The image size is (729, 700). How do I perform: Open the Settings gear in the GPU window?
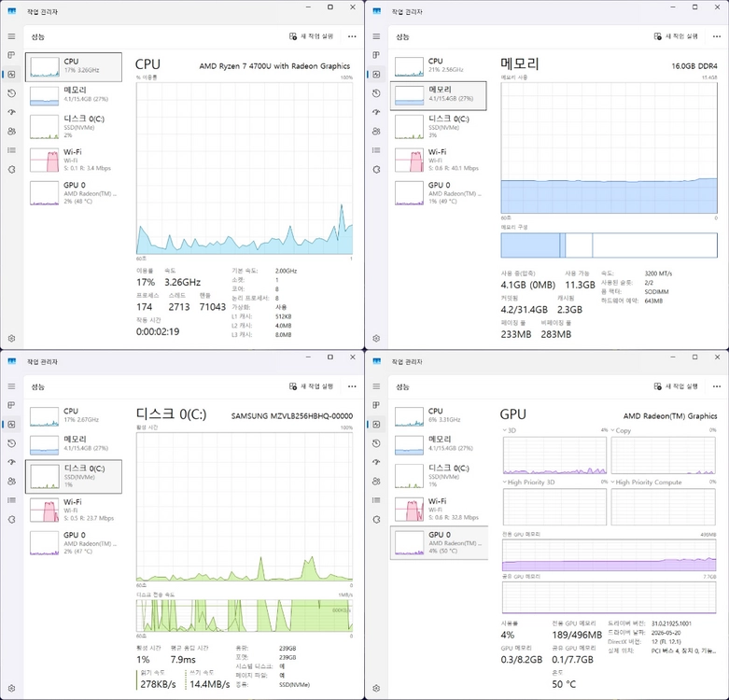[x=376, y=688]
